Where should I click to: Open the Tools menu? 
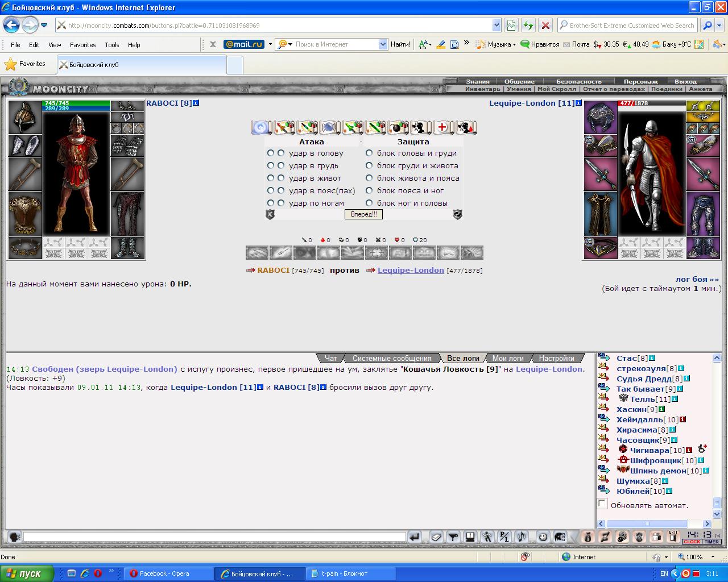click(x=112, y=45)
